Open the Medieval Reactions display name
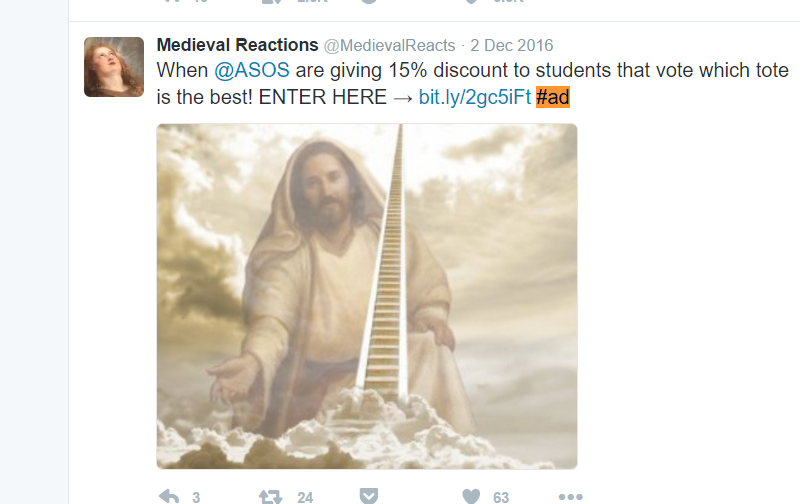Screen dimensions: 800x504 pos(237,45)
